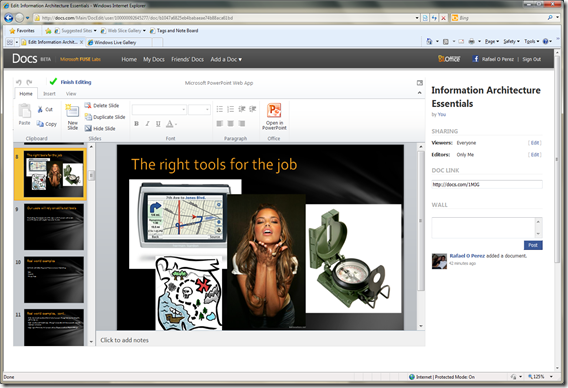
Task: Align text left
Action: 220,124
